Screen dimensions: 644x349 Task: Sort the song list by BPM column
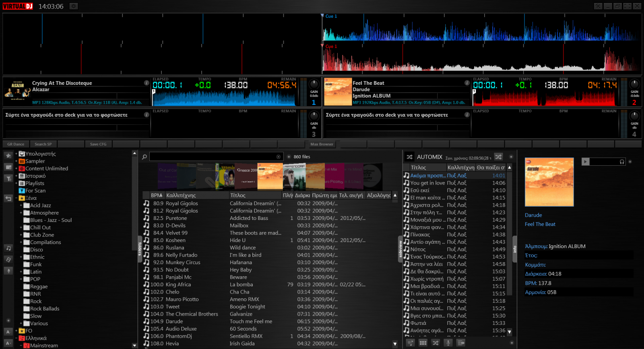click(157, 195)
